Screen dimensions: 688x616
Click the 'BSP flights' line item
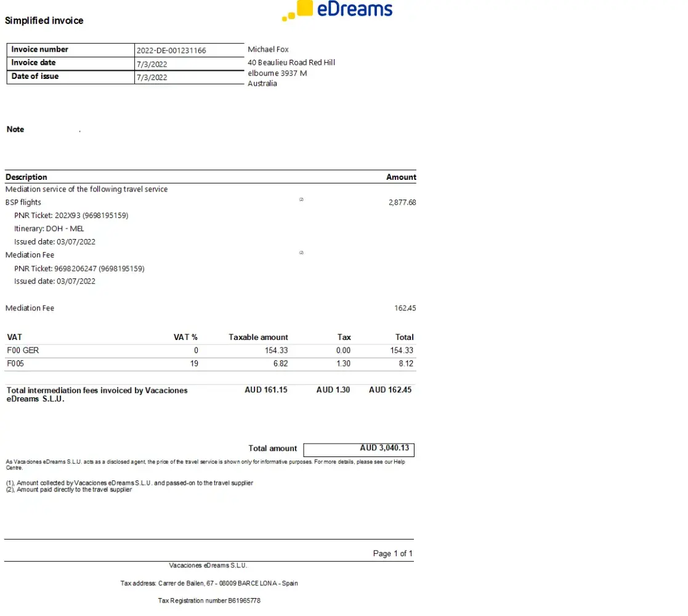(x=23, y=202)
